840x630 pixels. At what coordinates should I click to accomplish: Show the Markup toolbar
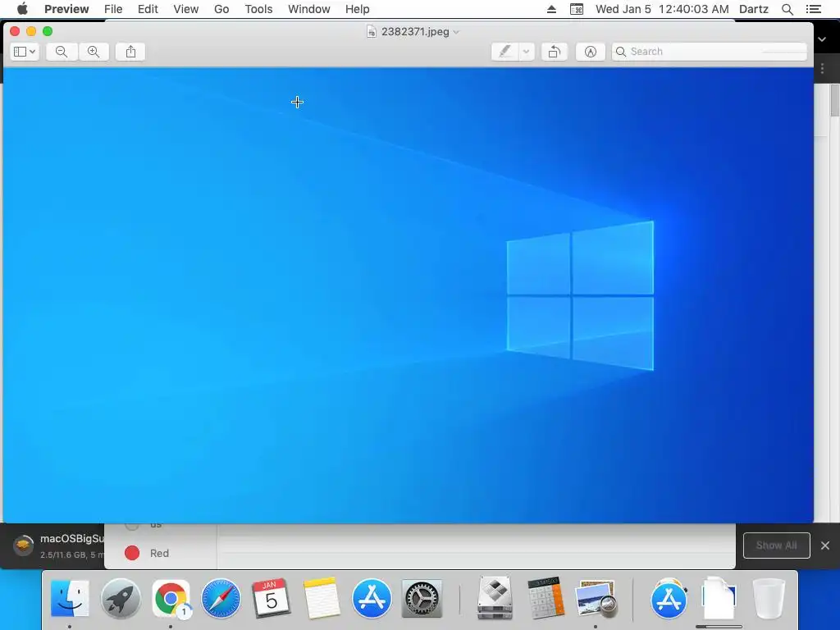(x=591, y=52)
